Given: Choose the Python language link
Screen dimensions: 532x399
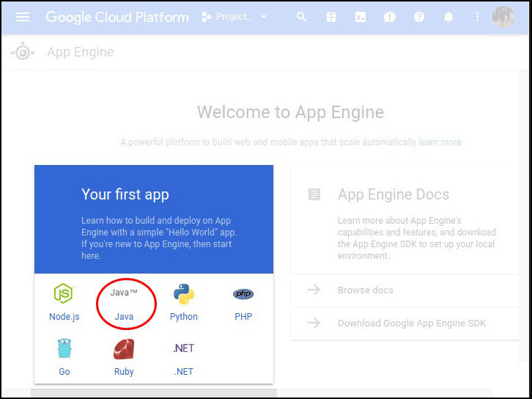Looking at the screenshot, I should [x=183, y=316].
